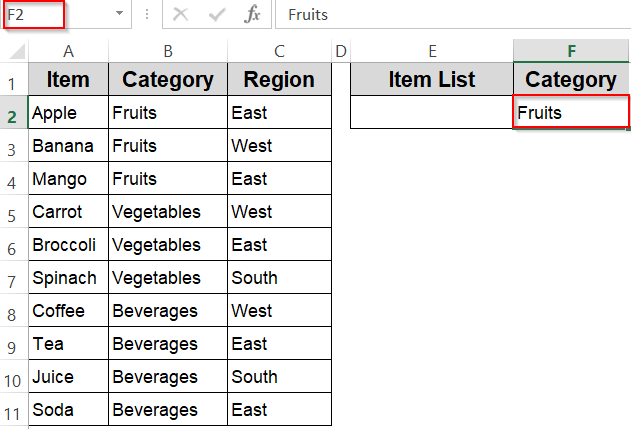The width and height of the screenshot is (631, 429).
Task: Click the Insert Function fx icon
Action: click(x=253, y=15)
